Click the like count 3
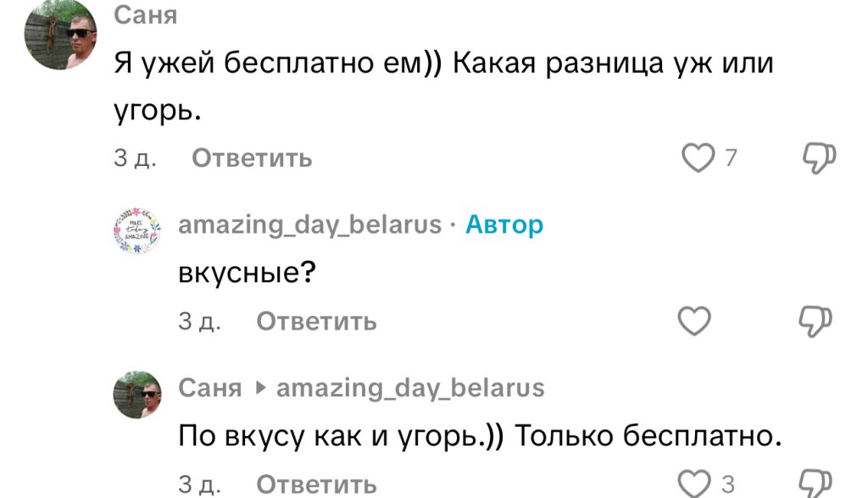The width and height of the screenshot is (868, 498). point(730,483)
